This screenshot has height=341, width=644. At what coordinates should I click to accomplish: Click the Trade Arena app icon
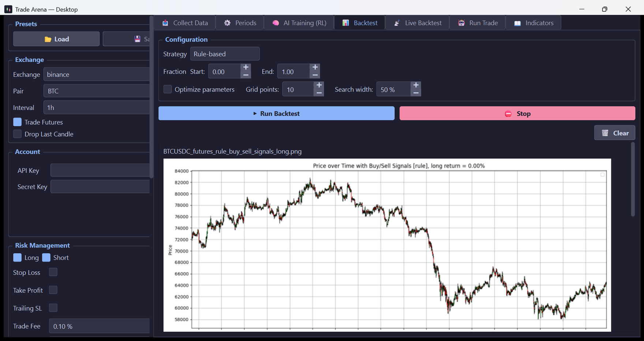pos(8,9)
